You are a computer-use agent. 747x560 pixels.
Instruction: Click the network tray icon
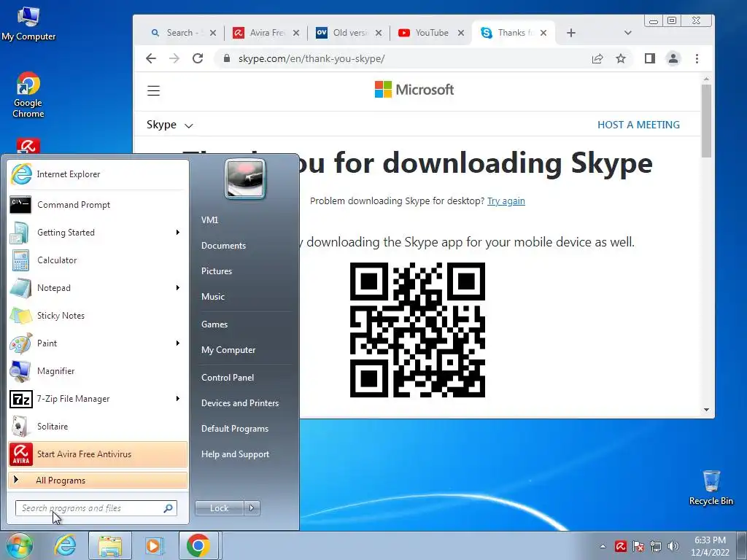[656, 546]
